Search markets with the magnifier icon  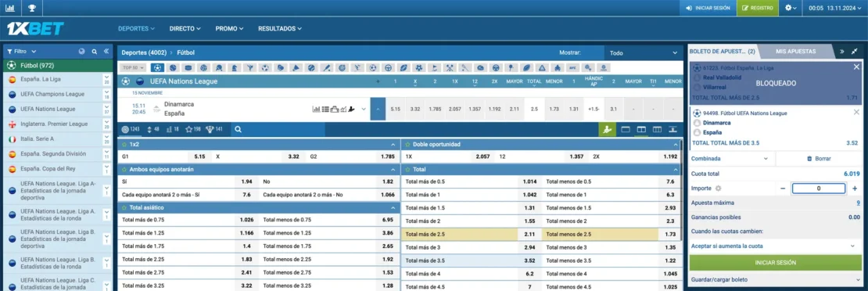click(238, 130)
